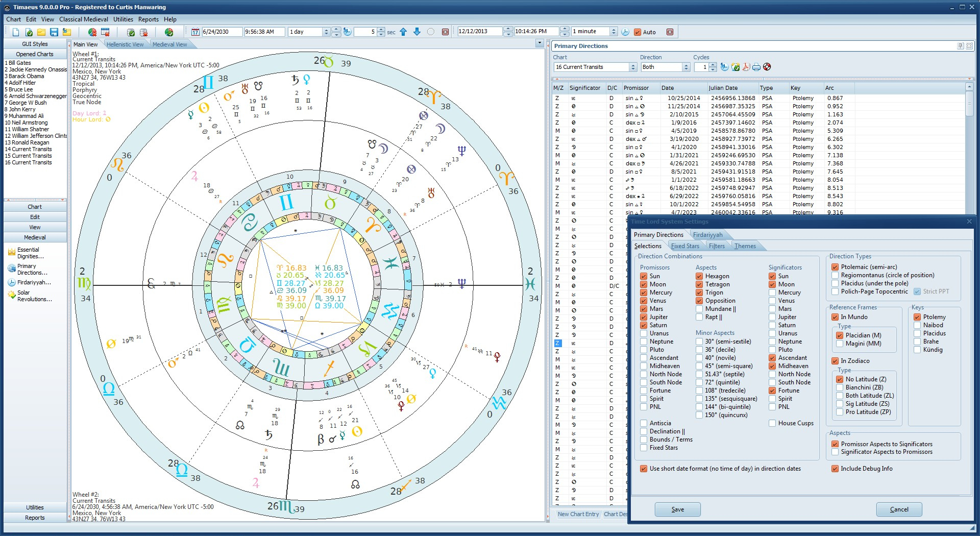Increment the 5 sec stepper
This screenshot has width=980, height=536.
[381, 30]
